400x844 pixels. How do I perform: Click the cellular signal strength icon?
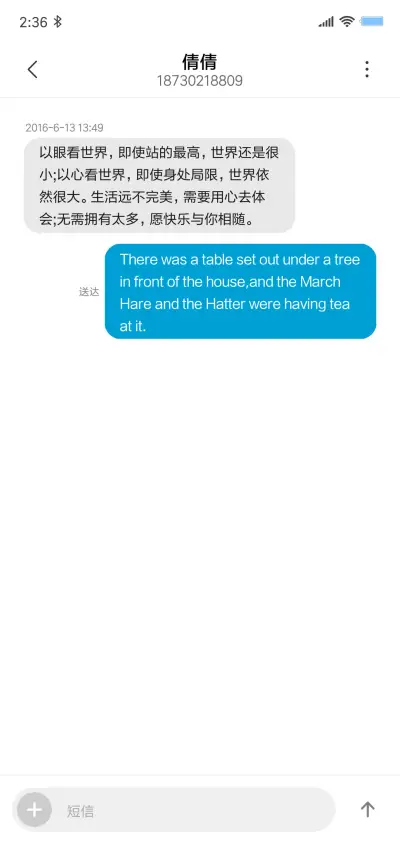tap(326, 22)
